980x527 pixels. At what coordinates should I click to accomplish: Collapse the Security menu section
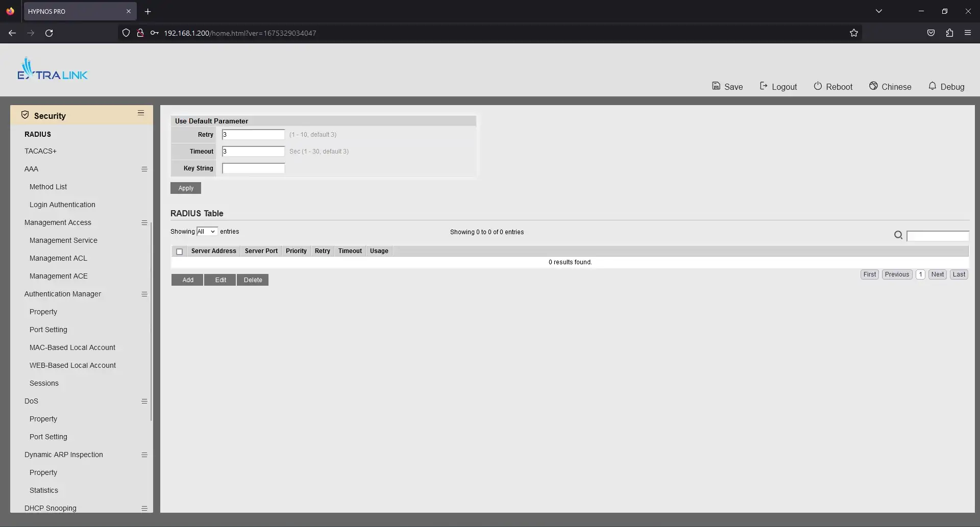coord(141,113)
